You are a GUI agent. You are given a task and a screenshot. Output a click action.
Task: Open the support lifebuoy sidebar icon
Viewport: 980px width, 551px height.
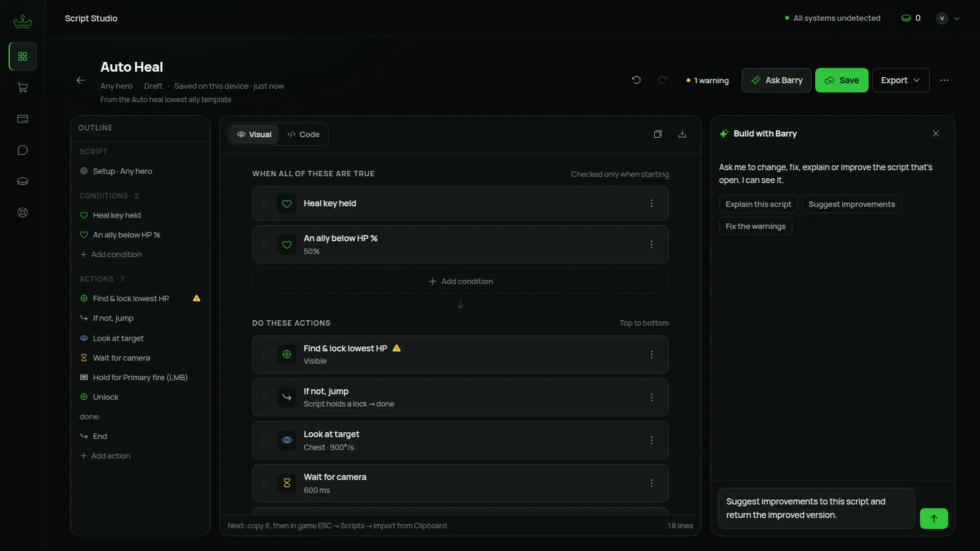(23, 212)
